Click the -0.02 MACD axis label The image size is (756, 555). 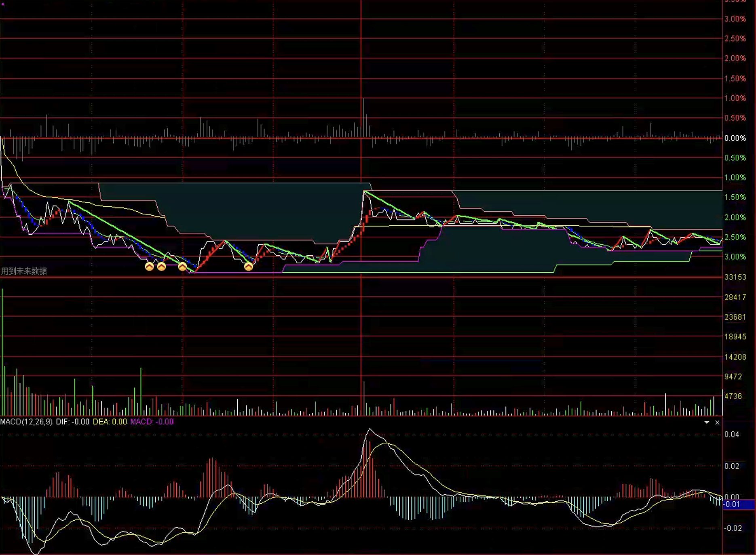(x=733, y=528)
